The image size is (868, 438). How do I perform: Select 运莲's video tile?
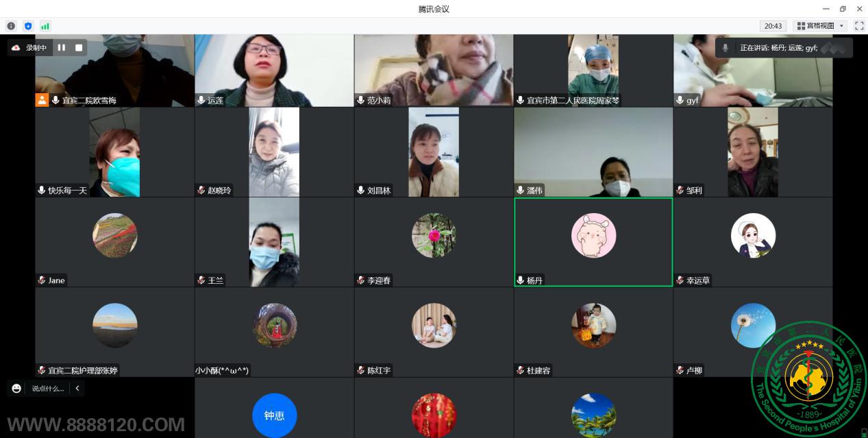point(274,69)
